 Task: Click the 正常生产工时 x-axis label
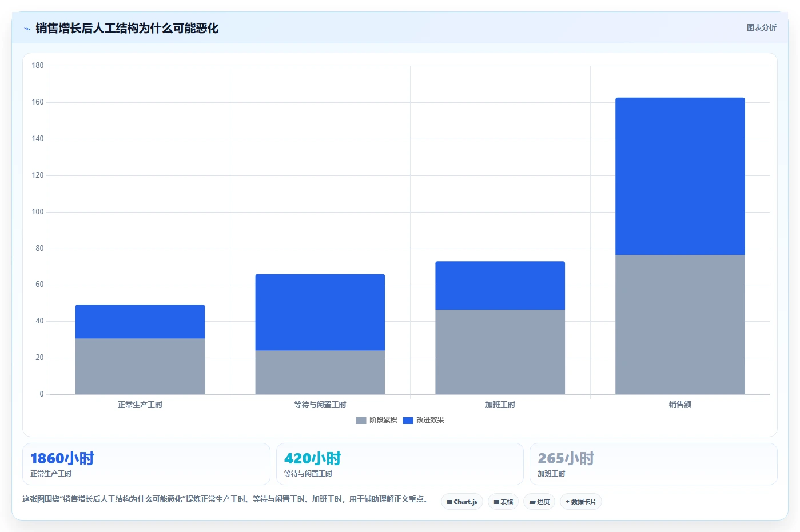point(140,405)
